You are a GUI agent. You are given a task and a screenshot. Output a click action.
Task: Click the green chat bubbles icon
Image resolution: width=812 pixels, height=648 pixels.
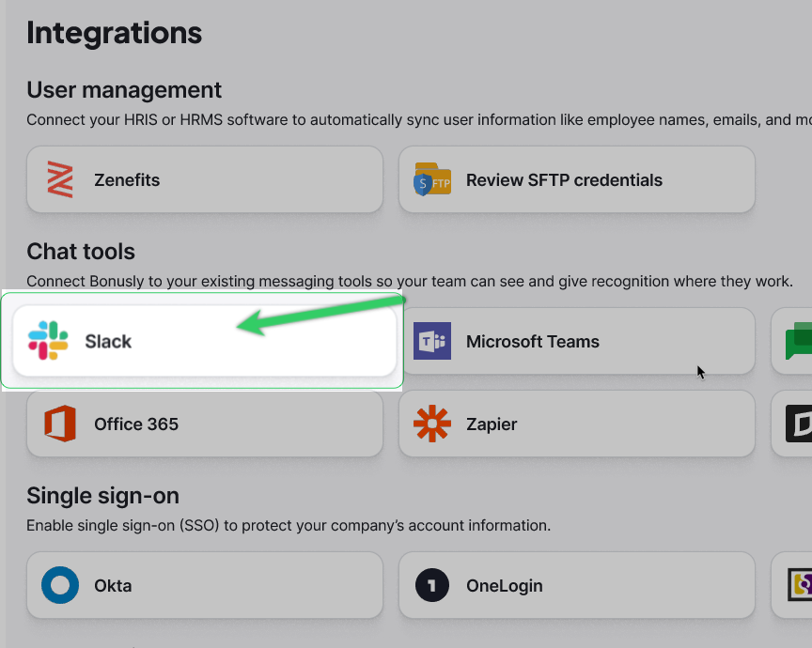799,341
